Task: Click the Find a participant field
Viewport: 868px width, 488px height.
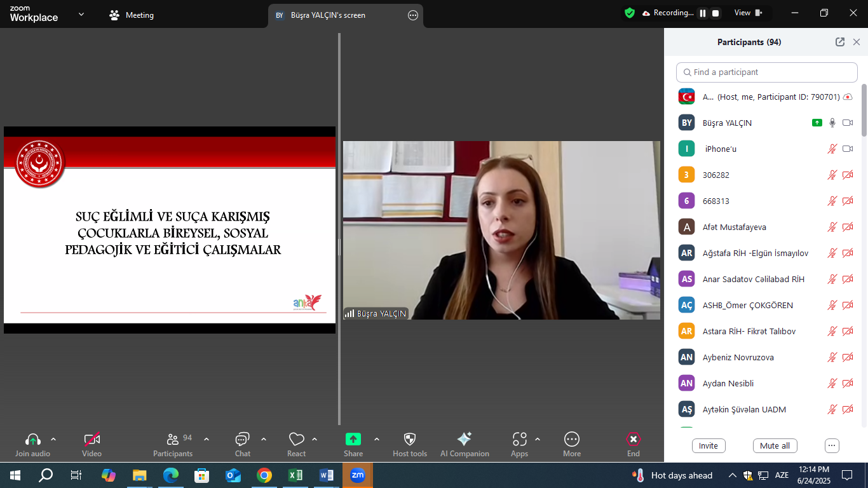Action: pos(767,72)
